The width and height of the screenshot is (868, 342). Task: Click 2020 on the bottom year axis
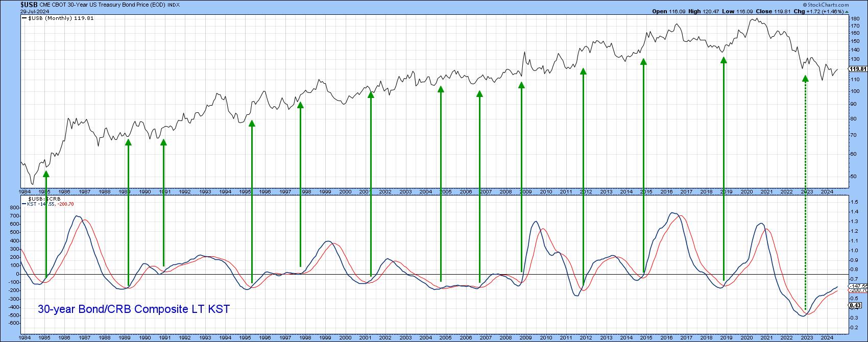click(746, 338)
